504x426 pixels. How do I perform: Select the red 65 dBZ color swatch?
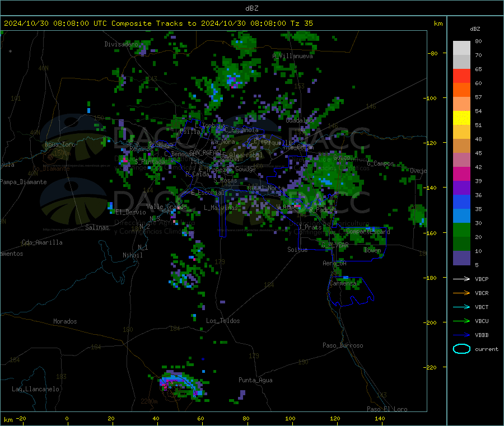point(461,76)
